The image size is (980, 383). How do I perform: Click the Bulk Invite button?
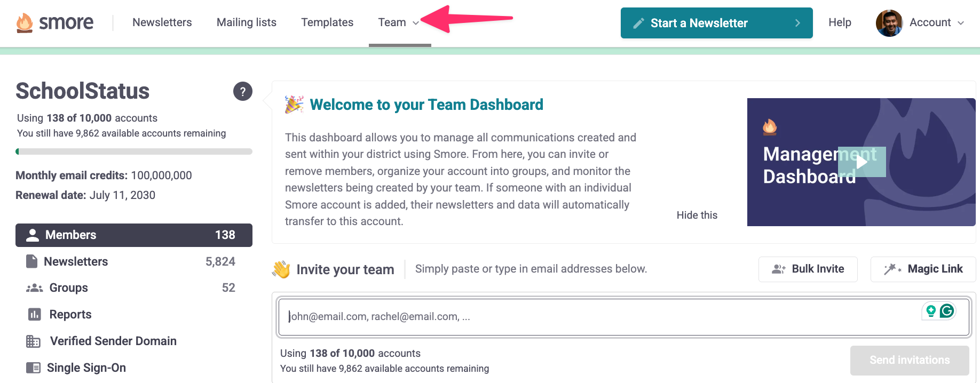click(808, 269)
